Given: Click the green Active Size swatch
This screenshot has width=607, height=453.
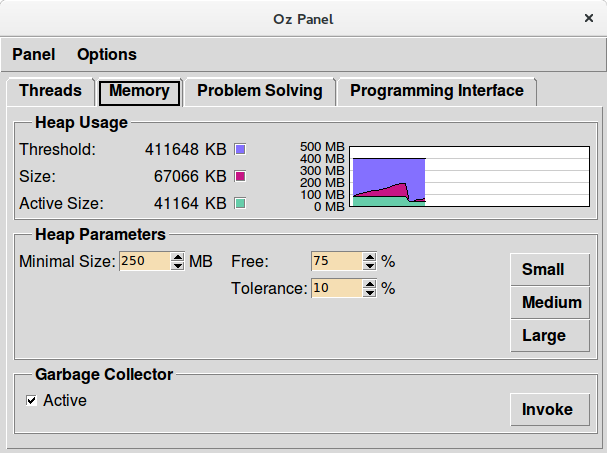Looking at the screenshot, I should tap(240, 204).
